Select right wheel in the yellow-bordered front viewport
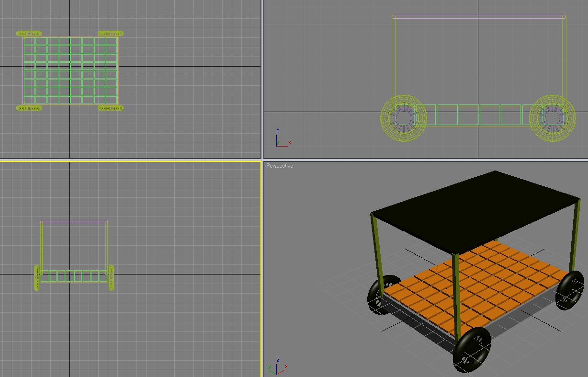This screenshot has height=377, width=588. [111, 278]
